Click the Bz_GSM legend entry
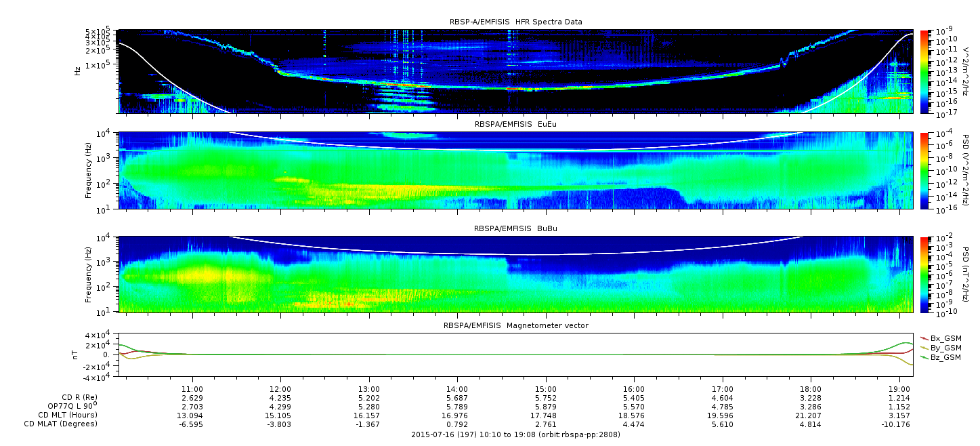 [x=945, y=357]
